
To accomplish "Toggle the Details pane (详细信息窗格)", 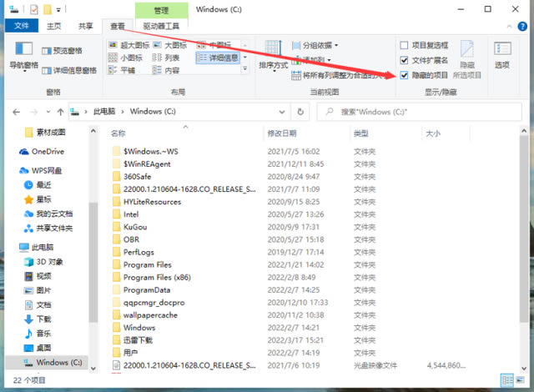I will coord(69,70).
